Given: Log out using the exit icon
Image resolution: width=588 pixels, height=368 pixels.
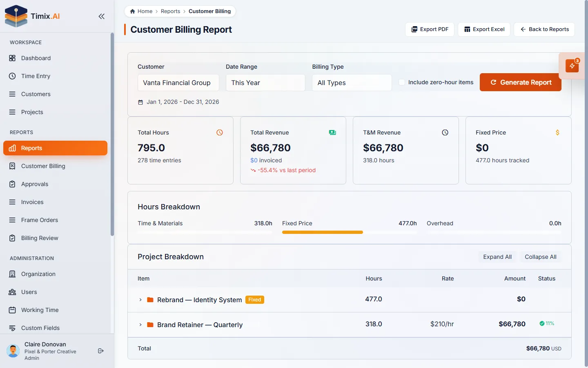Looking at the screenshot, I should coord(101,351).
